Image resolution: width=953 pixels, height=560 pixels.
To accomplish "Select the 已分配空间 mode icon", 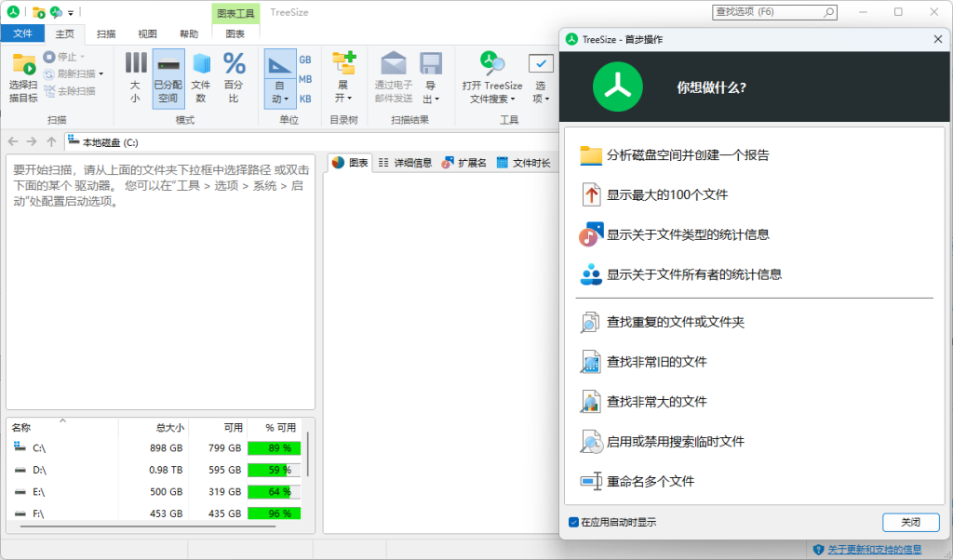I will pyautogui.click(x=168, y=65).
